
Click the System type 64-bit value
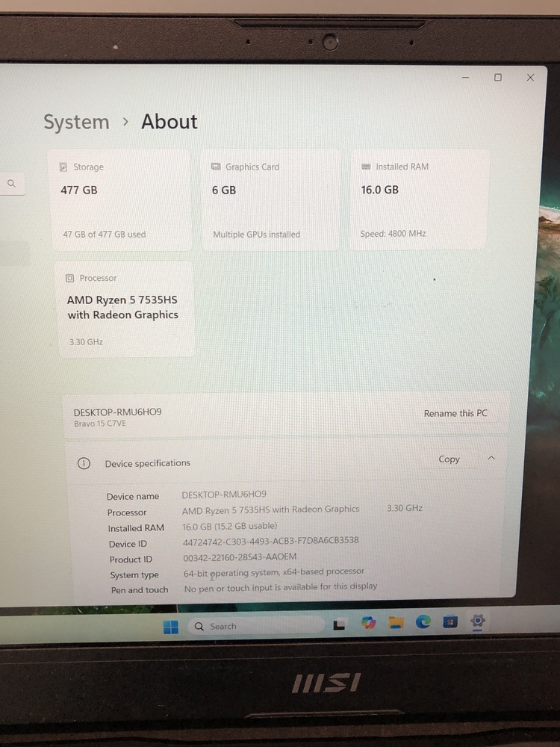[x=274, y=572]
